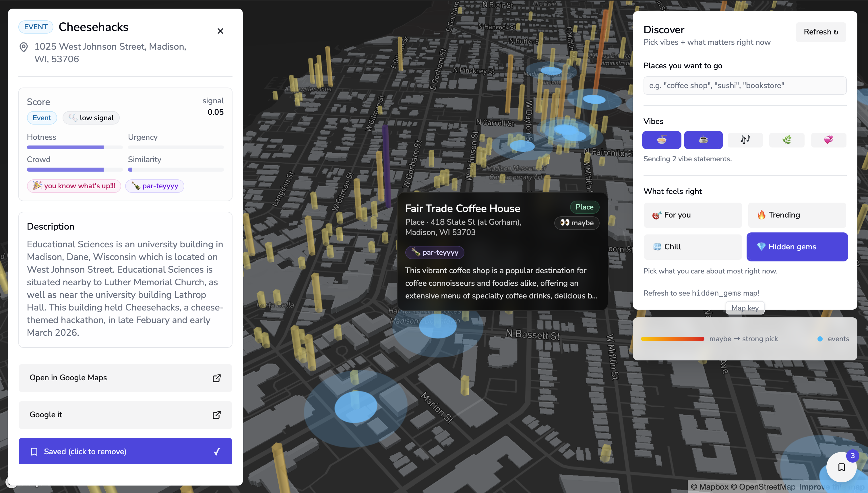Click external link icon on Open in Google Maps
Image resolution: width=868 pixels, height=493 pixels.
pyautogui.click(x=216, y=378)
